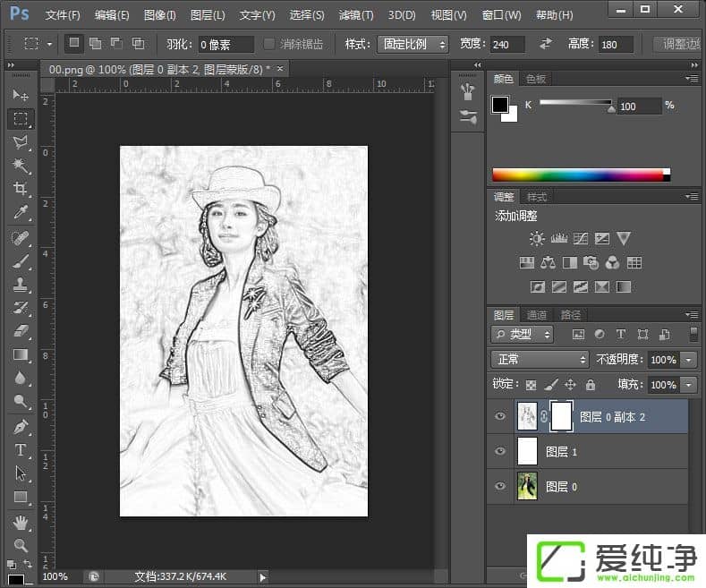
Task: Expand the 不透明度 opacity dropdown arrow
Action: (x=688, y=360)
